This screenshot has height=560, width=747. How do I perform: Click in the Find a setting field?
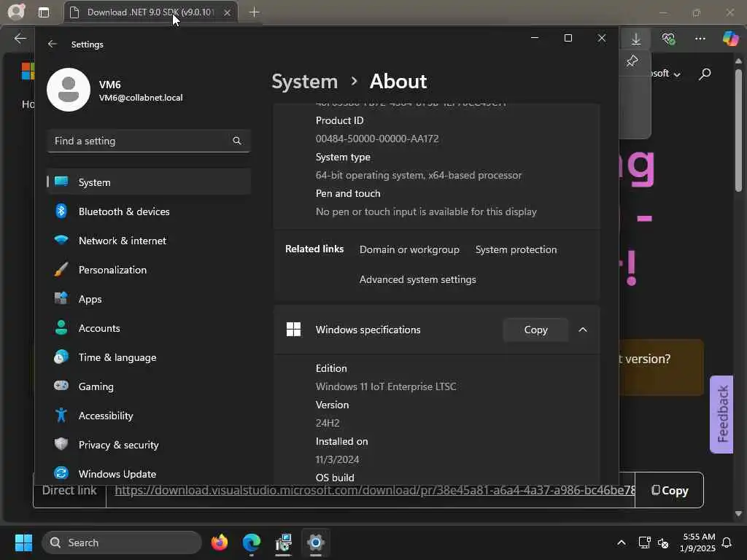(149, 141)
